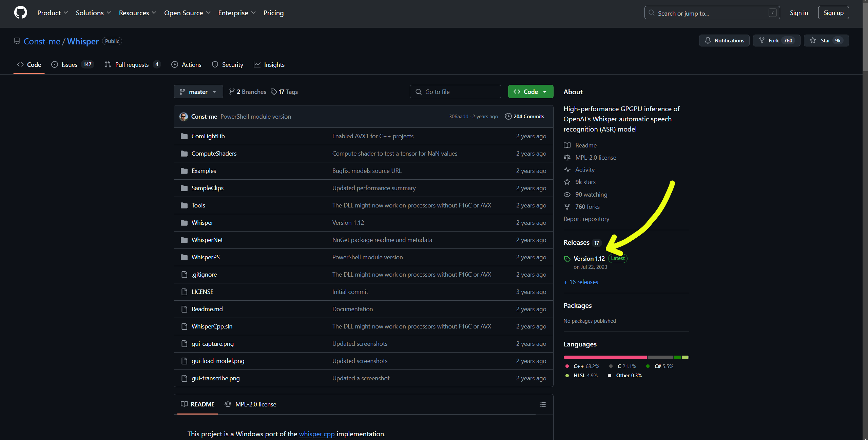The image size is (868, 440).
Task: Switch to the Insights tab
Action: (269, 64)
